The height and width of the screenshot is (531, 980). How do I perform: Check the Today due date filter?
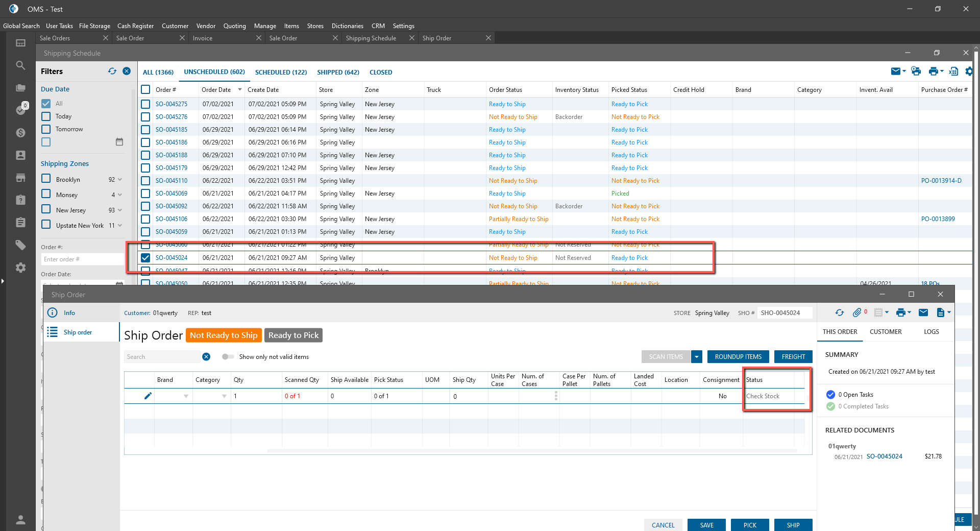click(46, 116)
